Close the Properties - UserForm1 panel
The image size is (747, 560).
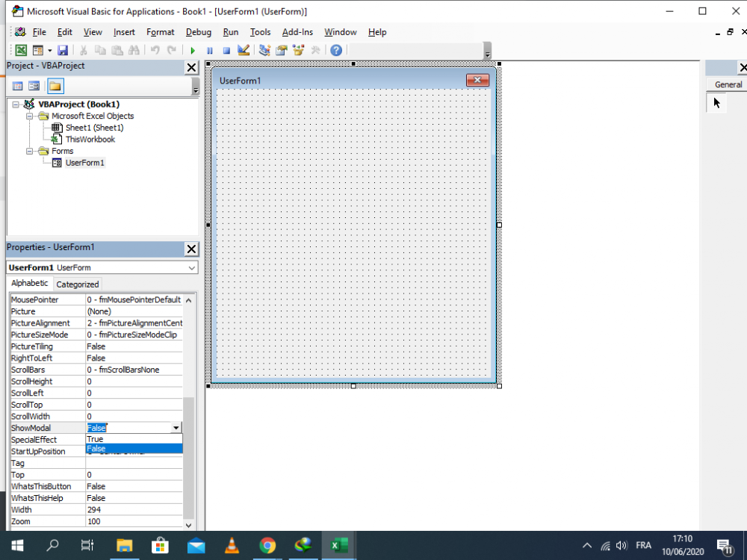(x=191, y=249)
